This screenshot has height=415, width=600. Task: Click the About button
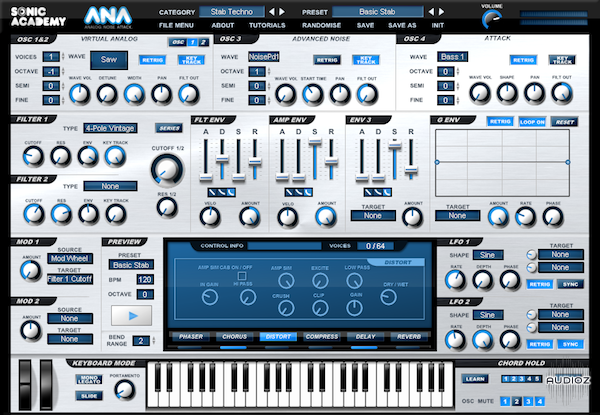(x=223, y=25)
